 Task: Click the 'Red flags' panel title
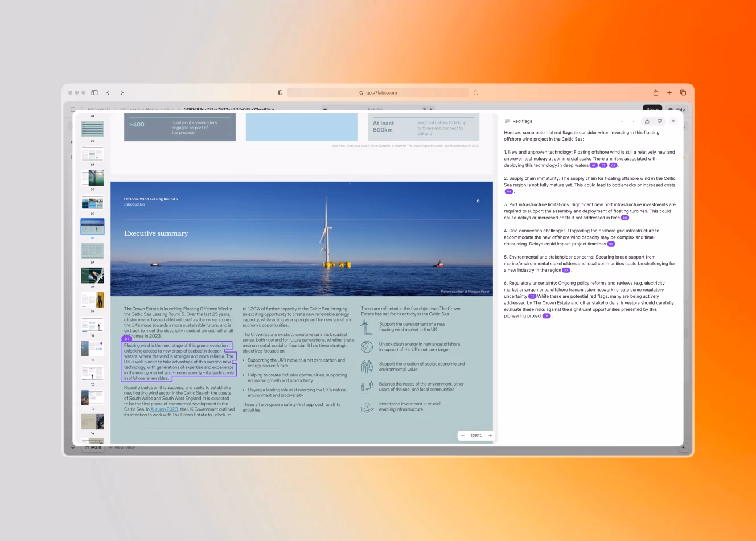click(x=522, y=121)
